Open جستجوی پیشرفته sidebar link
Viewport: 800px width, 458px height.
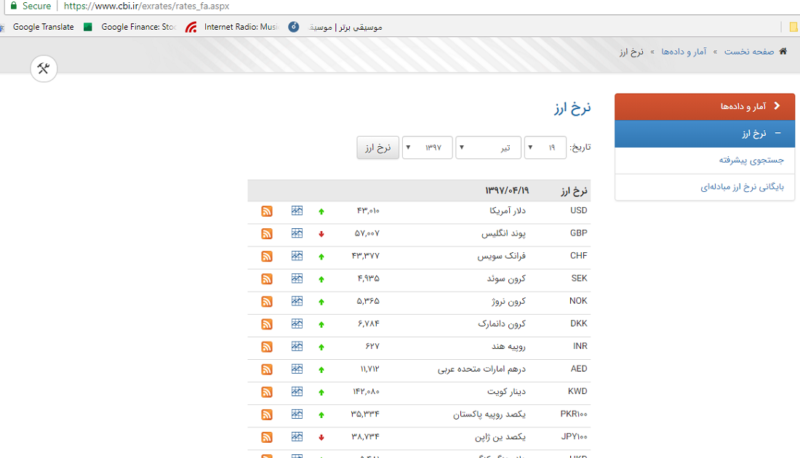[751, 160]
